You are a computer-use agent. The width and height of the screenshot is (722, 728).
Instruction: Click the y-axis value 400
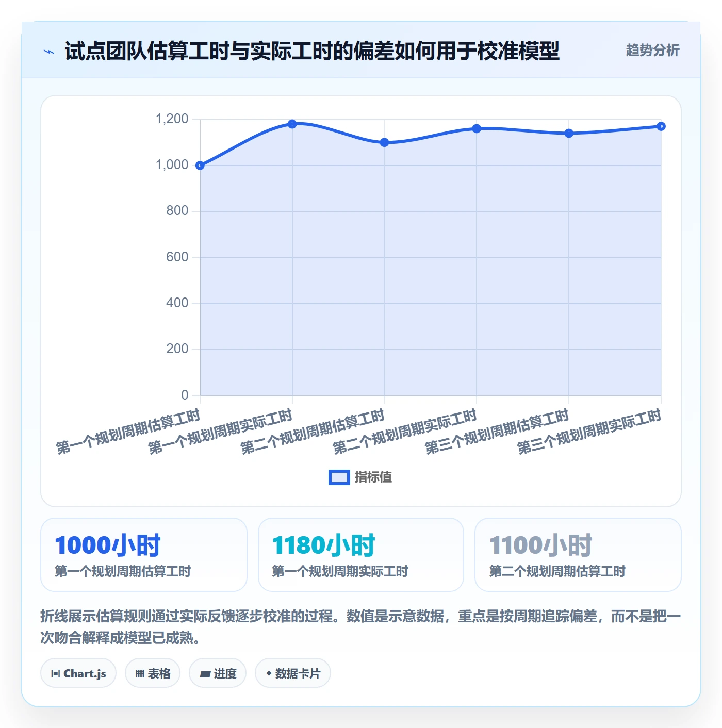(x=177, y=303)
